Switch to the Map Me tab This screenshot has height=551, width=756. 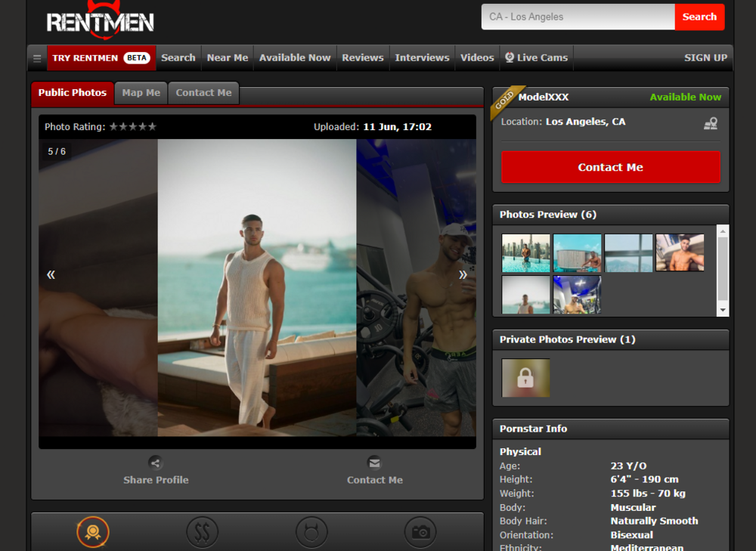[141, 93]
